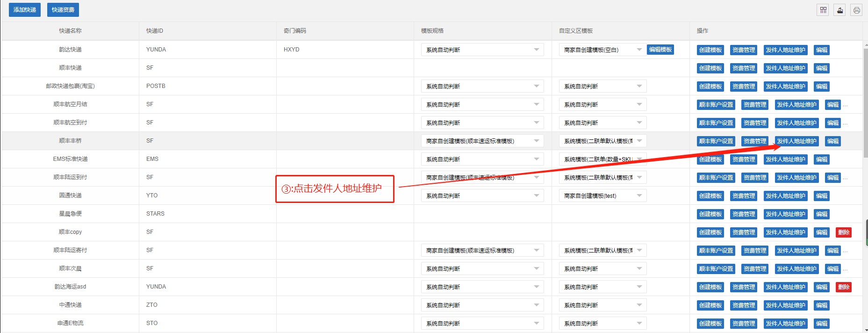Delete the 顺丰copy courier
Screen dimensions: 868x333
click(843, 232)
